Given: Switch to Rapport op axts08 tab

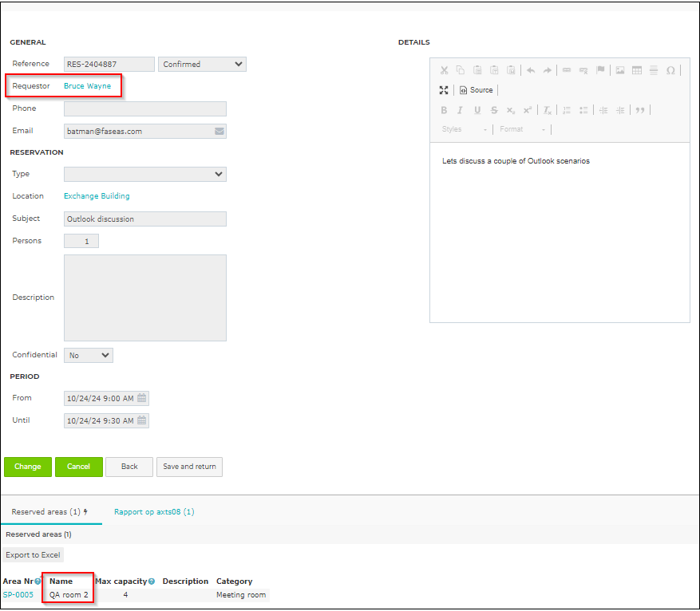Looking at the screenshot, I should [154, 511].
